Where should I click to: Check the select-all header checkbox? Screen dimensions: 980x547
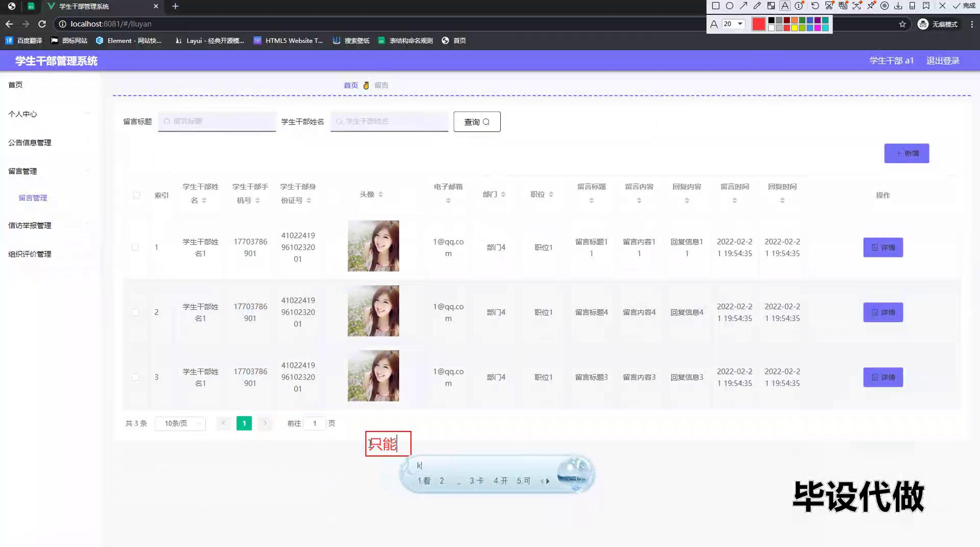pyautogui.click(x=136, y=195)
